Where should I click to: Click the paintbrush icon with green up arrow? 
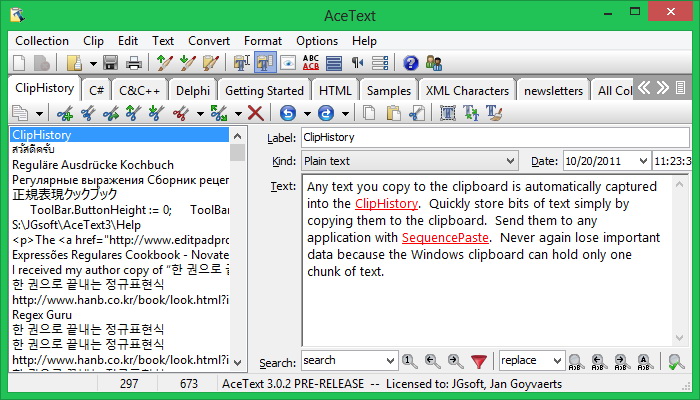[165, 62]
